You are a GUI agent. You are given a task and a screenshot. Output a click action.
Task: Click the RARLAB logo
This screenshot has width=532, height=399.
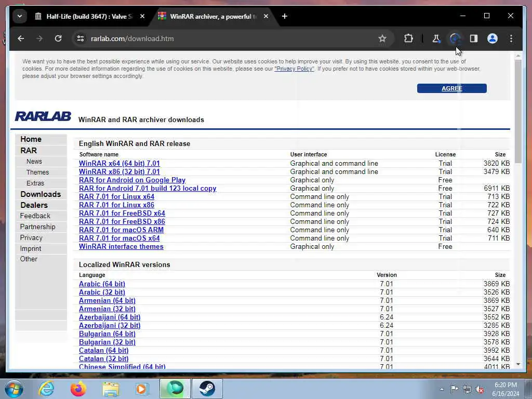click(43, 116)
